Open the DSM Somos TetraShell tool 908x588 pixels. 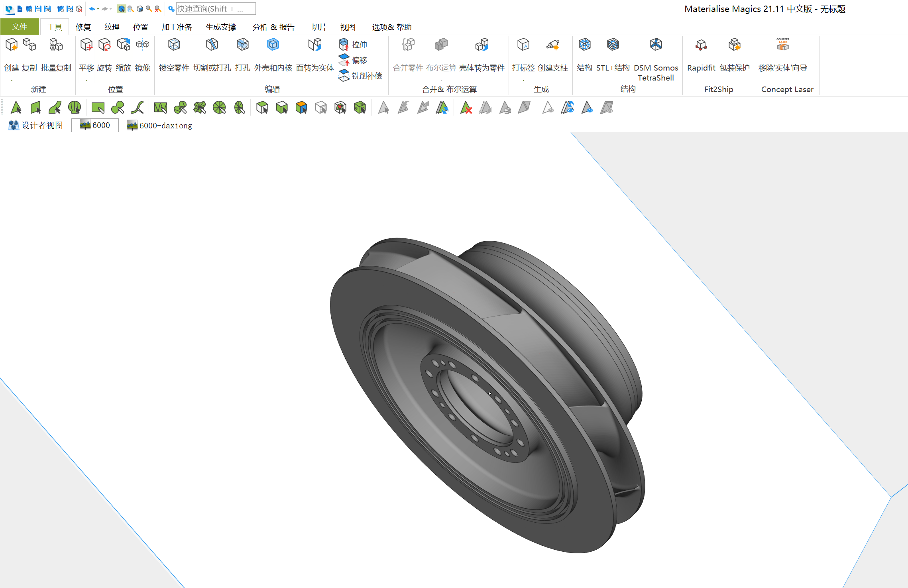tap(656, 45)
